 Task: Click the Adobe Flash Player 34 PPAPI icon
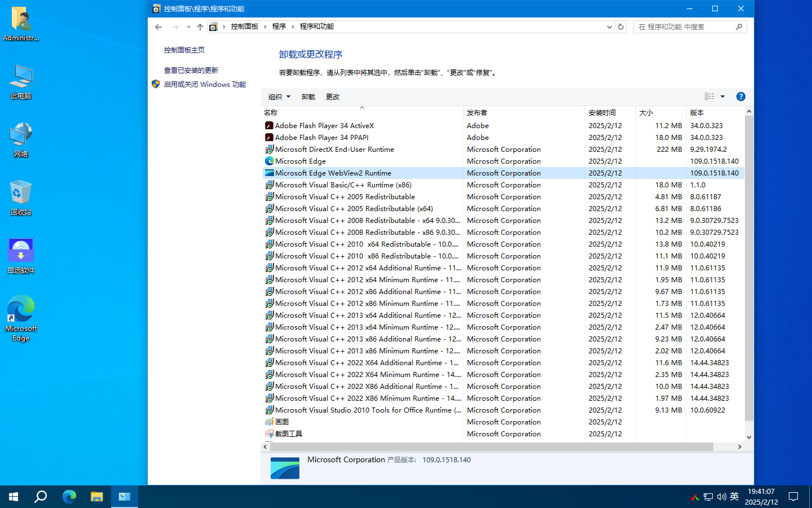coord(270,138)
